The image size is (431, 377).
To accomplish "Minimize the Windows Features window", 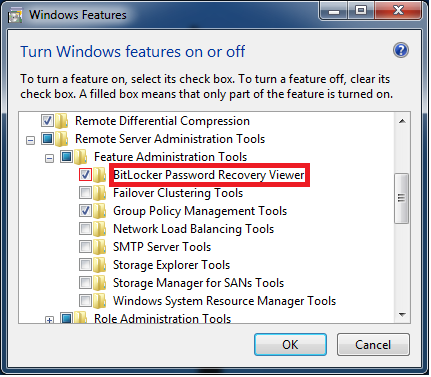I will (x=333, y=11).
